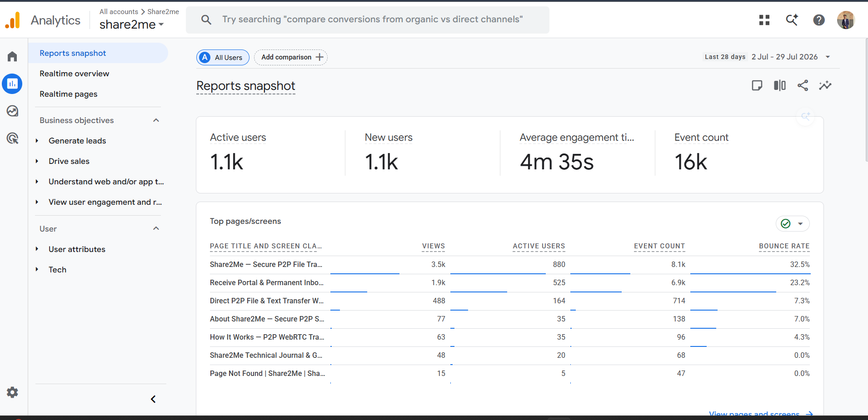Image resolution: width=868 pixels, height=420 pixels.
Task: Open the Home icon in left rail
Action: click(x=12, y=56)
